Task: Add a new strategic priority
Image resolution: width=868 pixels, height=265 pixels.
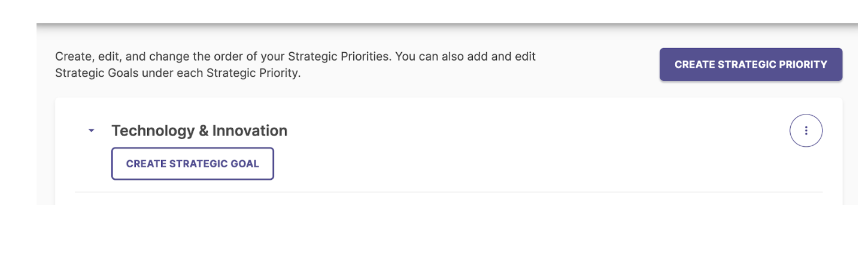Action: 751,64
